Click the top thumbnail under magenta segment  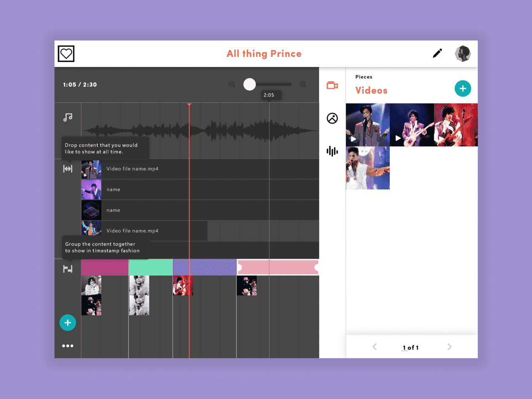(x=91, y=285)
